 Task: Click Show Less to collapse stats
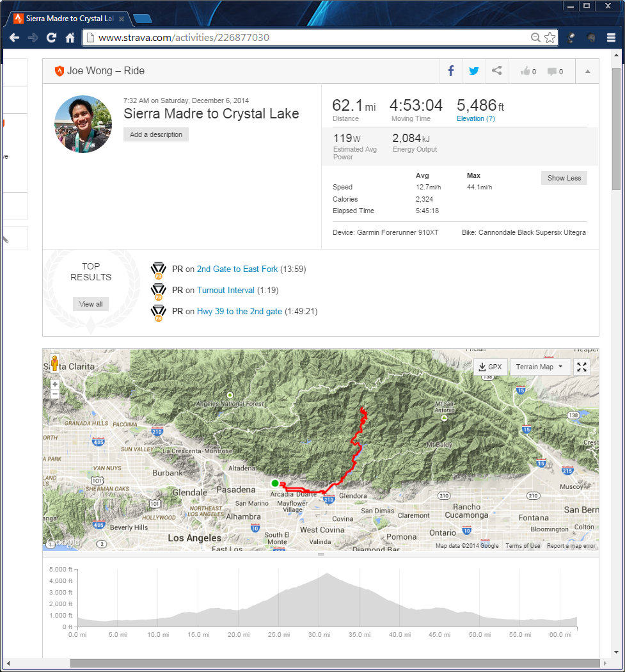[564, 178]
